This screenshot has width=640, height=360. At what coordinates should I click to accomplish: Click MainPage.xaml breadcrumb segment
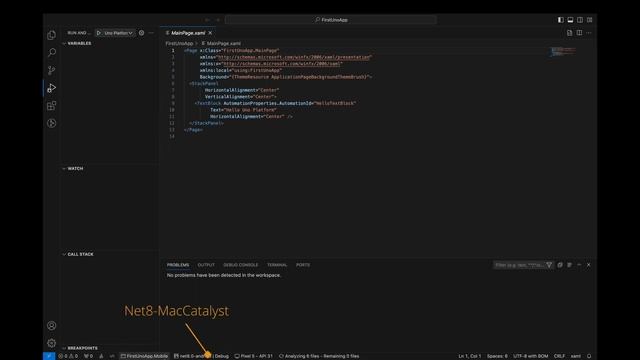click(224, 43)
